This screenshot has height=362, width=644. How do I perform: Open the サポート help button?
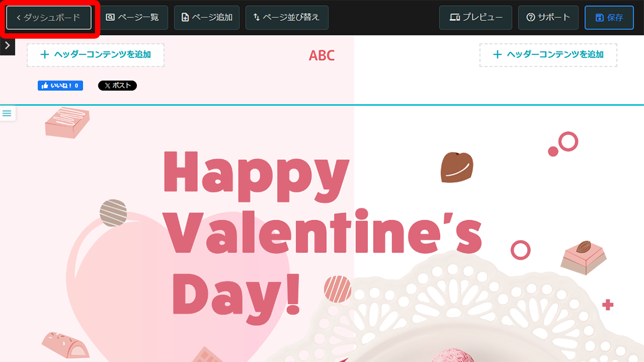[548, 18]
